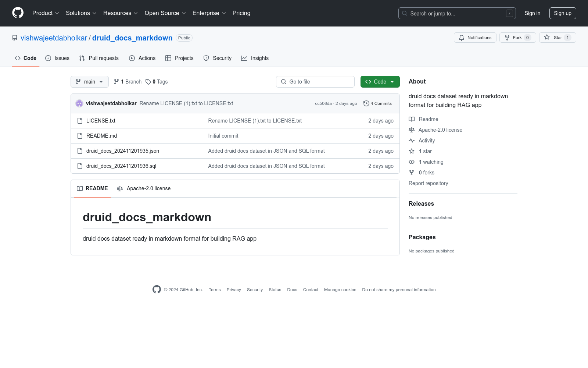Image resolution: width=588 pixels, height=368 pixels.
Task: Click file icon beside druid_docs_202411201935.json
Action: (80, 151)
